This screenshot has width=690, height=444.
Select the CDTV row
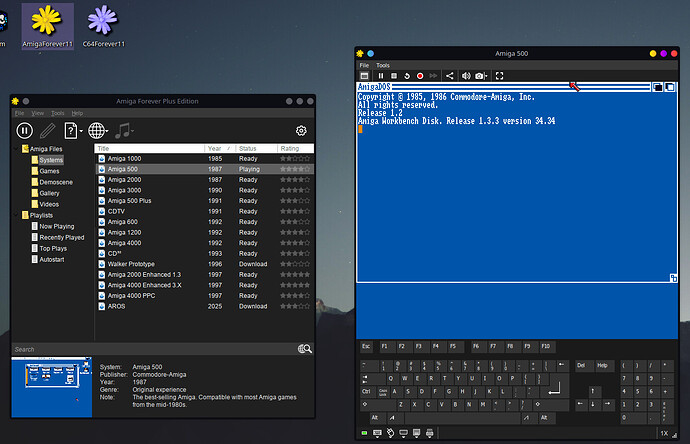(205, 211)
